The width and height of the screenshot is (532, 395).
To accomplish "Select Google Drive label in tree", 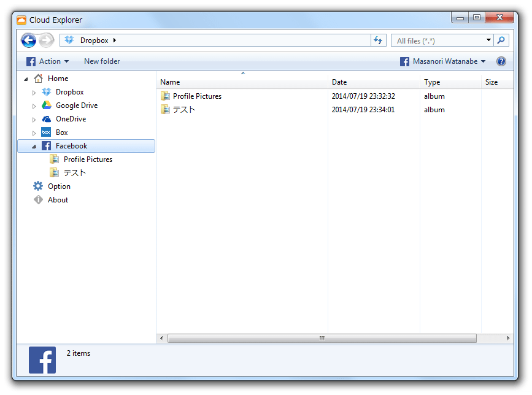I will [x=77, y=105].
